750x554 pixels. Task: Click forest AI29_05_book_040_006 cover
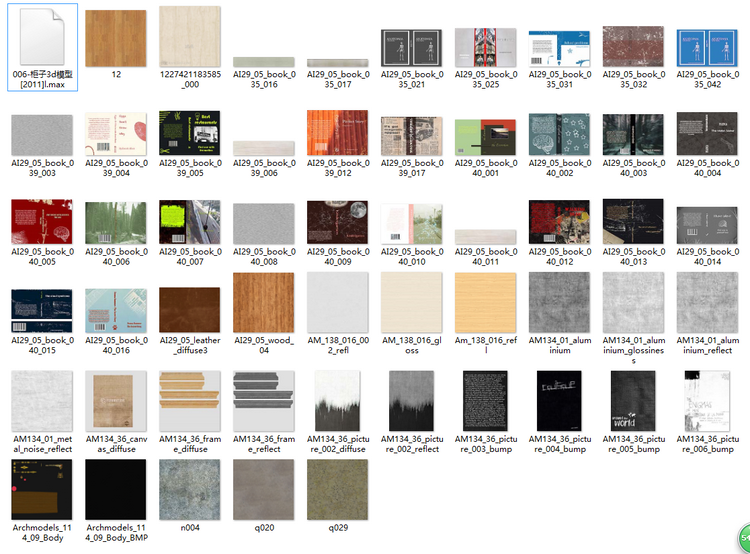(x=116, y=223)
